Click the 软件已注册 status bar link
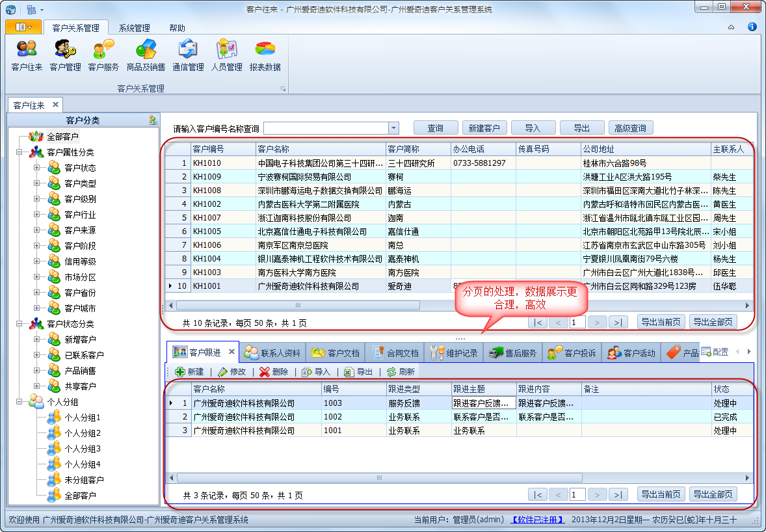This screenshot has height=532, width=766. point(537,520)
